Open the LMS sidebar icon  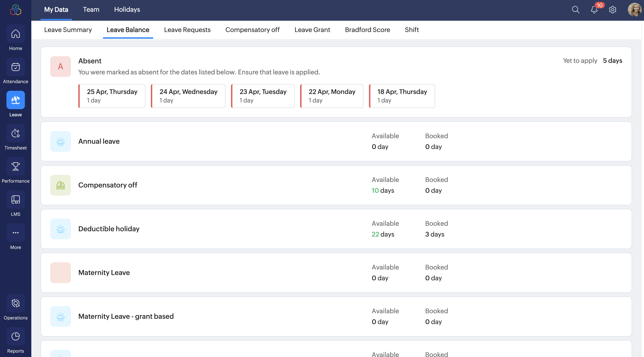(15, 199)
